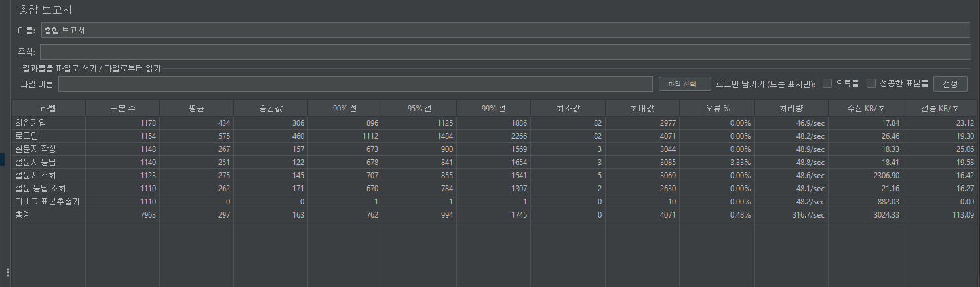Click 95% line value 1484

[444, 136]
